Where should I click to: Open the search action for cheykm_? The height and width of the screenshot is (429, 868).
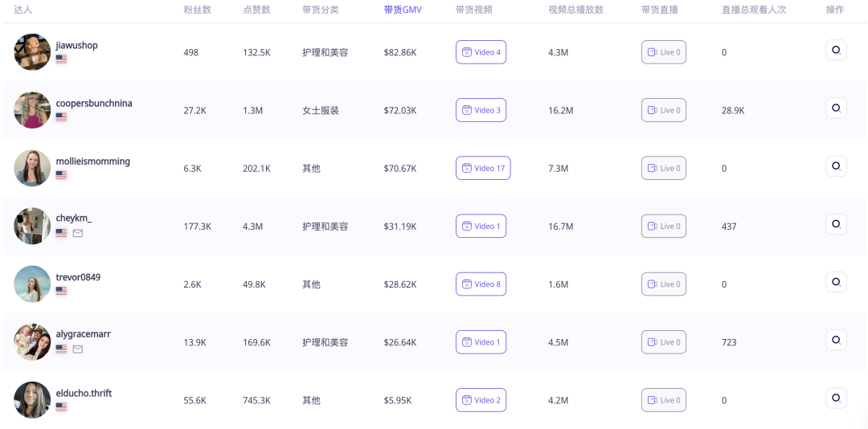click(x=836, y=224)
